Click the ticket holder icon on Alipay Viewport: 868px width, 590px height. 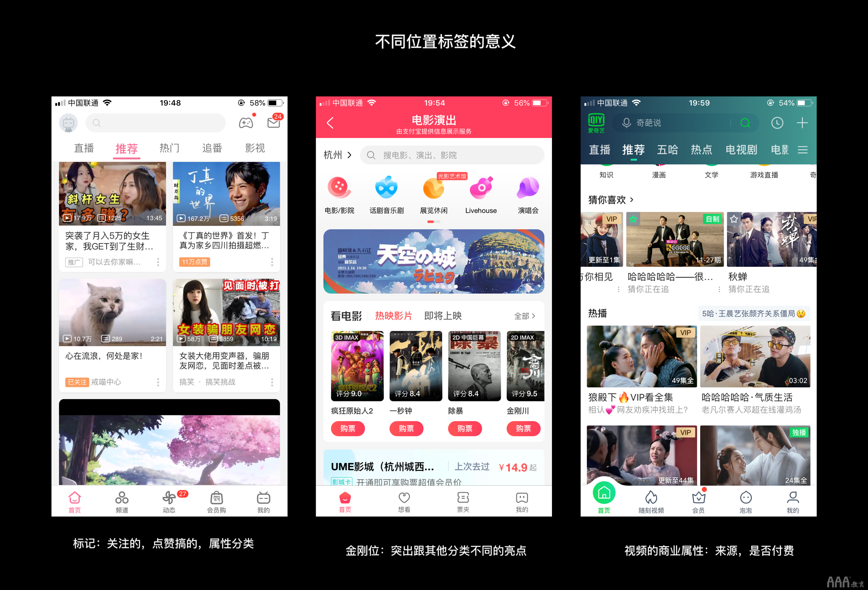click(x=463, y=508)
